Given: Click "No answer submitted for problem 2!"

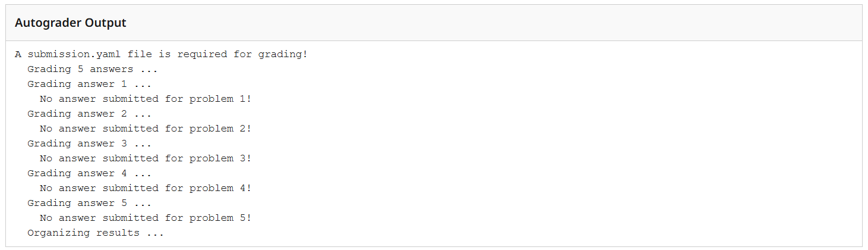Looking at the screenshot, I should [146, 129].
